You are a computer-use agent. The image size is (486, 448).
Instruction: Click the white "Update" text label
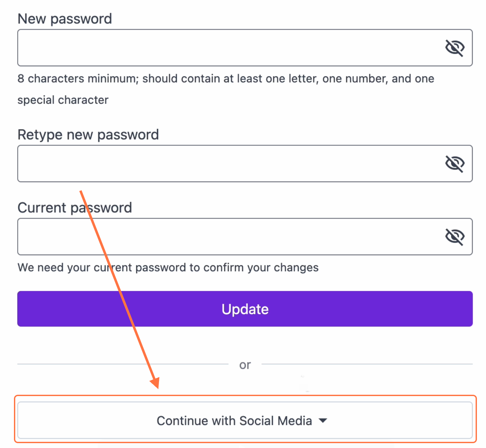[245, 309]
